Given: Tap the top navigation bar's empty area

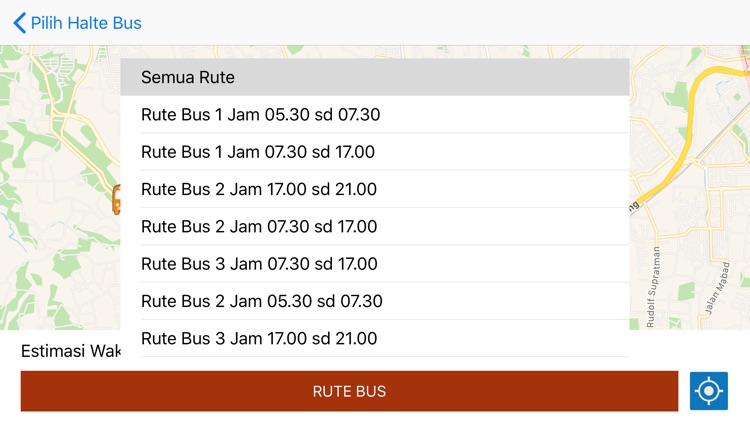Looking at the screenshot, I should coord(450,22).
